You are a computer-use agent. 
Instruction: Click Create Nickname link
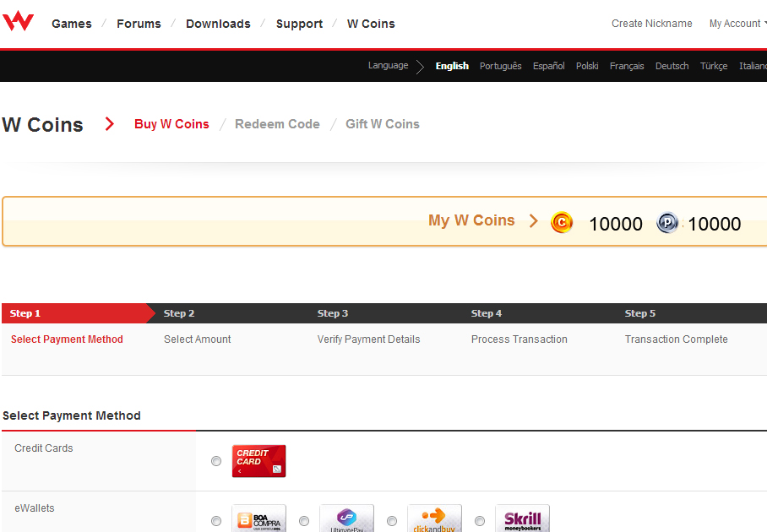[651, 24]
